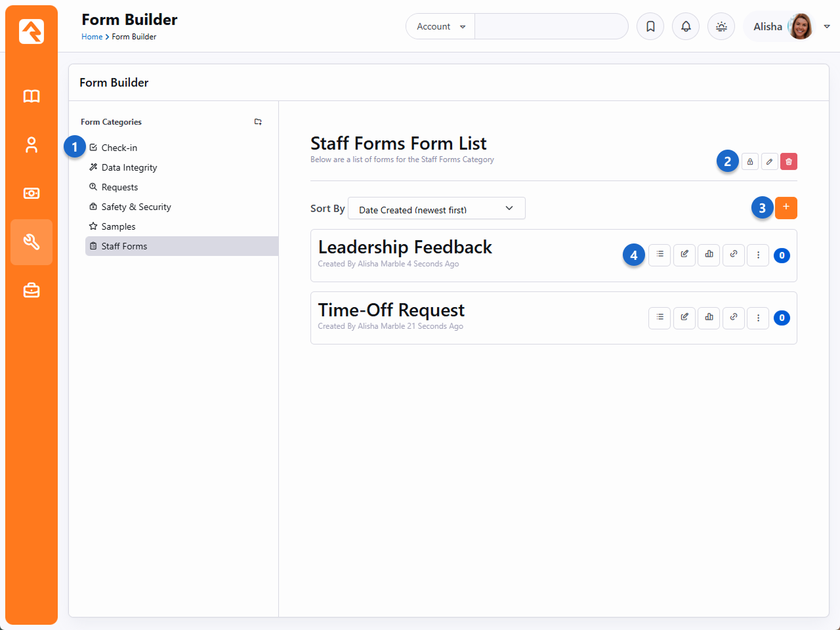The image size is (840, 630).
Task: View the analytics chart icon for Leadership Feedback
Action: [x=709, y=255]
